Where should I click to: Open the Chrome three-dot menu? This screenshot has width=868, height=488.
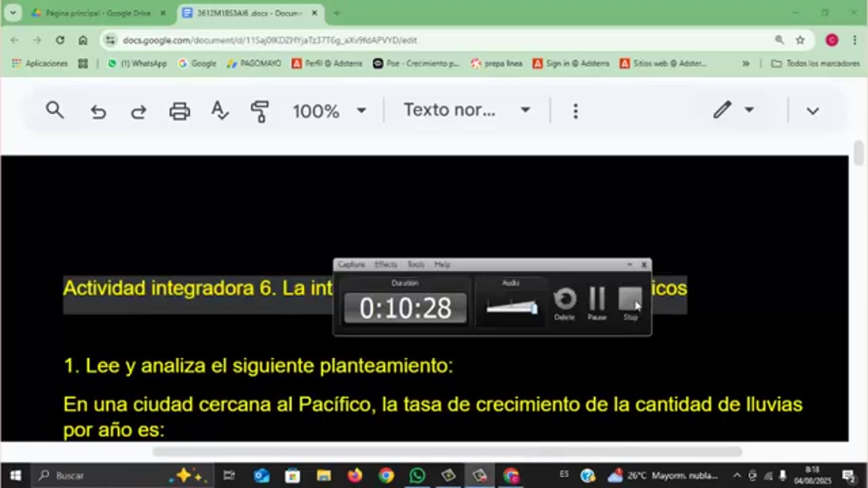tap(854, 40)
